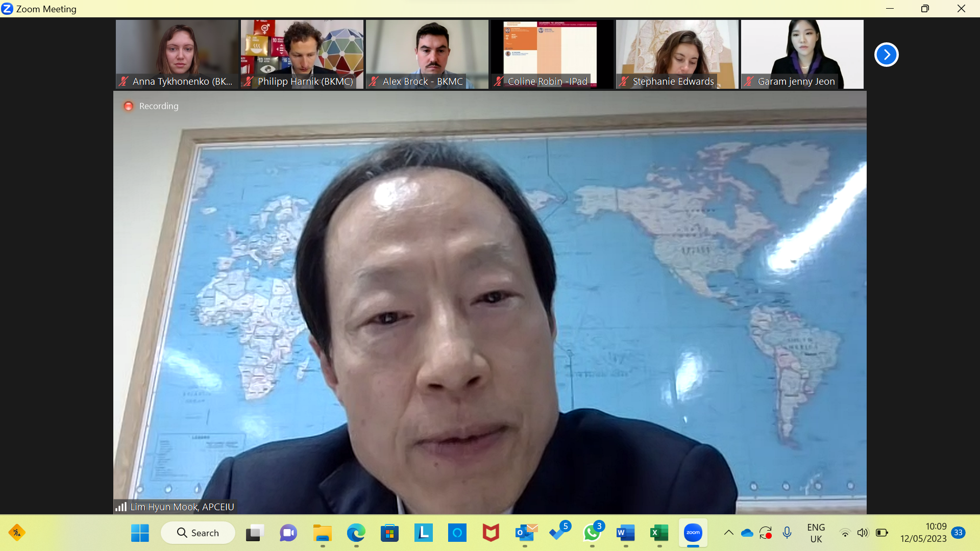Open the Zoom app in taskbar
Screen dimensions: 980x551
pyautogui.click(x=693, y=533)
